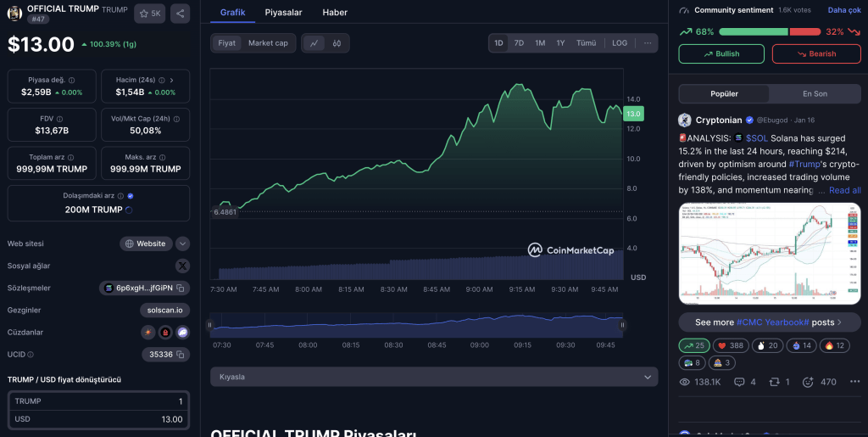868x437 pixels.
Task: Open chart more options ellipsis menu
Action: pos(648,43)
